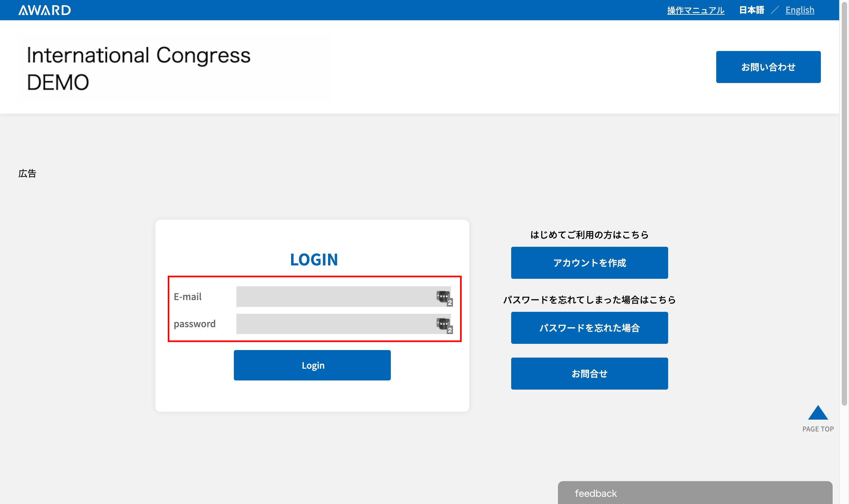Click the page vertical scrollbar

844,204
